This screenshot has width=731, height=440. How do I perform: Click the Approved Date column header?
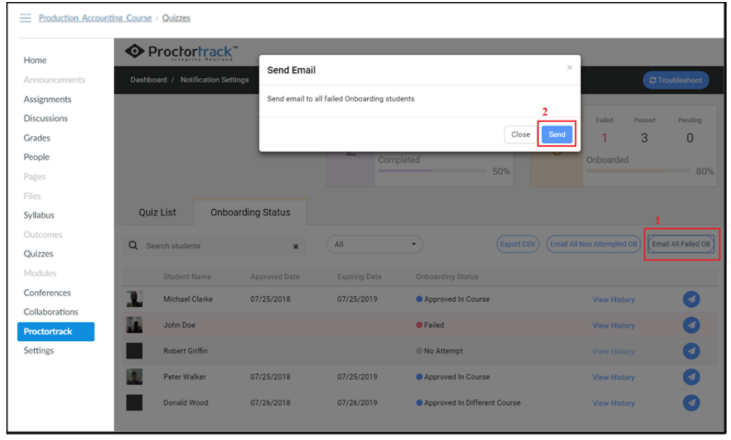point(275,277)
